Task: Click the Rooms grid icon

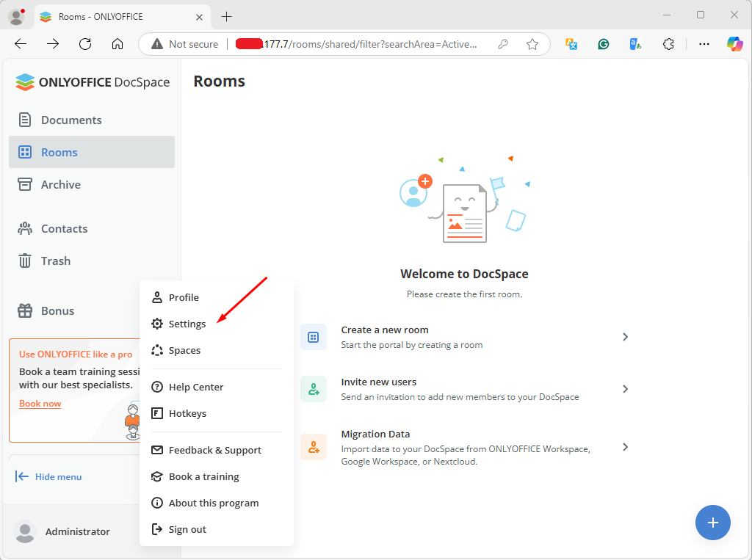Action: (x=25, y=152)
